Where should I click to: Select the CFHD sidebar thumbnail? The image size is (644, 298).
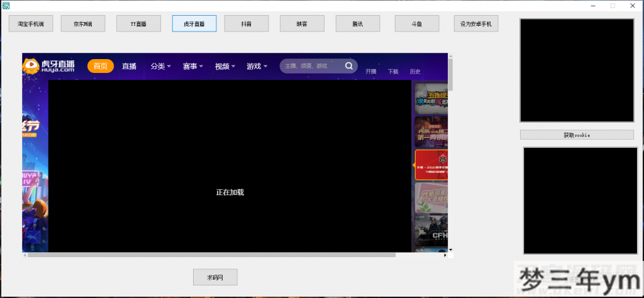point(431,231)
